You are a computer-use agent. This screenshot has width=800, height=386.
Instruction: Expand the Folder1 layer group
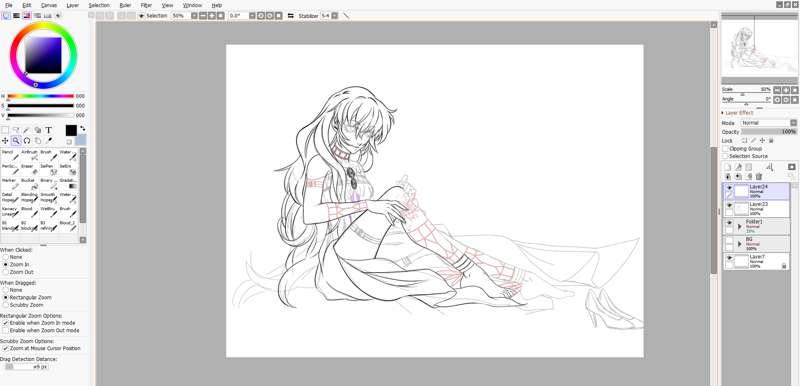(740, 226)
